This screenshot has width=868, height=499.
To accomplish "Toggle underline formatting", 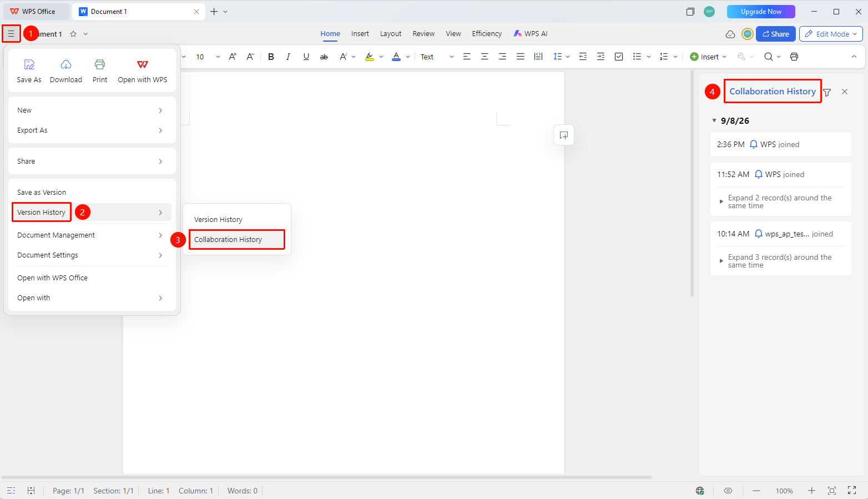I will (306, 57).
